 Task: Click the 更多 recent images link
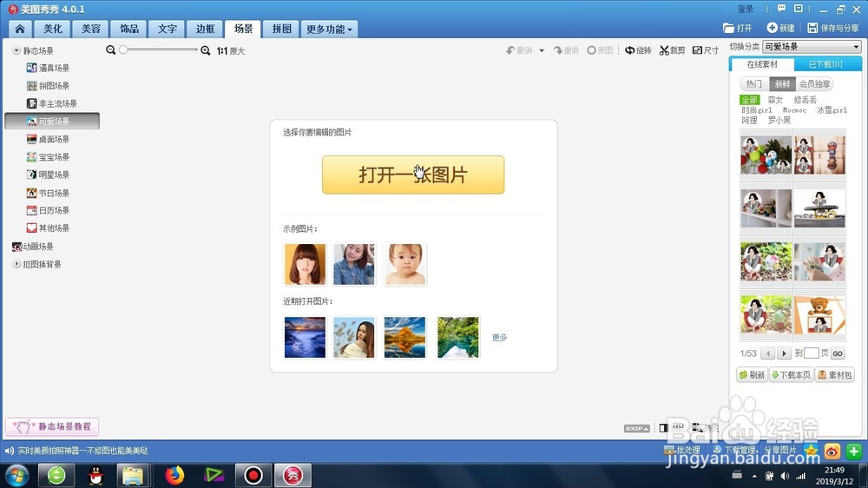tap(499, 337)
